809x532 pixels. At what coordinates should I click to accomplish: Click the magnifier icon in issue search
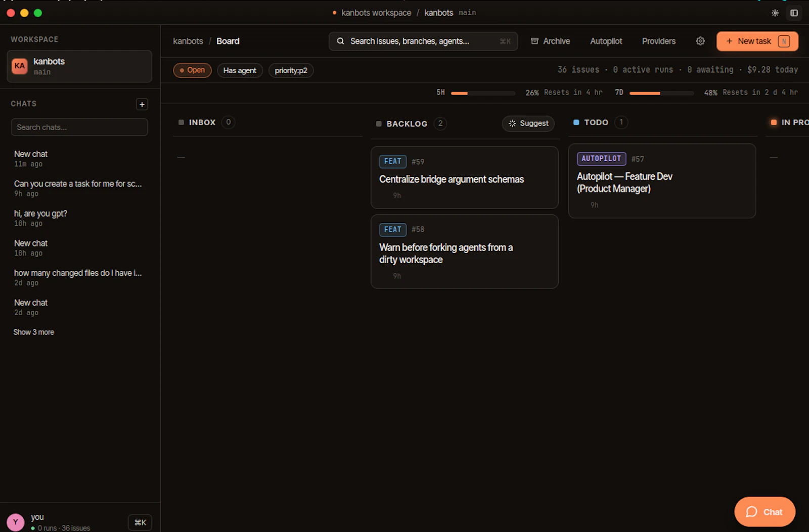[340, 41]
